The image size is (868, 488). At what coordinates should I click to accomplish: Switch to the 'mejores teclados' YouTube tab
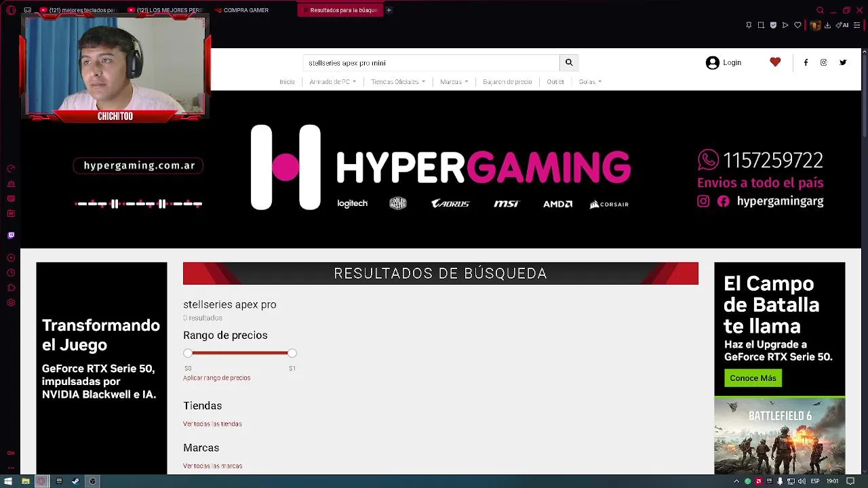[78, 10]
